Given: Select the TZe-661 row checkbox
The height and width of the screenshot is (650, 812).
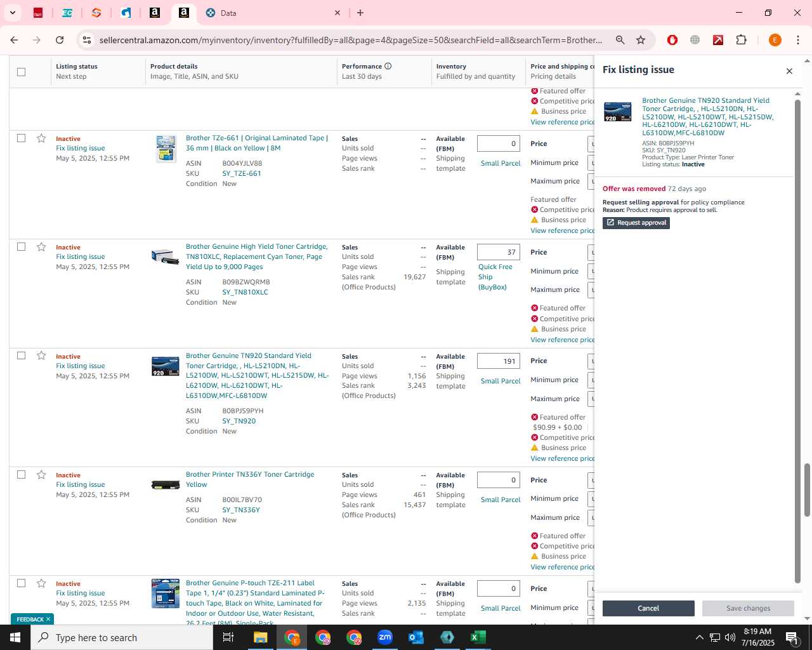Looking at the screenshot, I should coord(21,138).
